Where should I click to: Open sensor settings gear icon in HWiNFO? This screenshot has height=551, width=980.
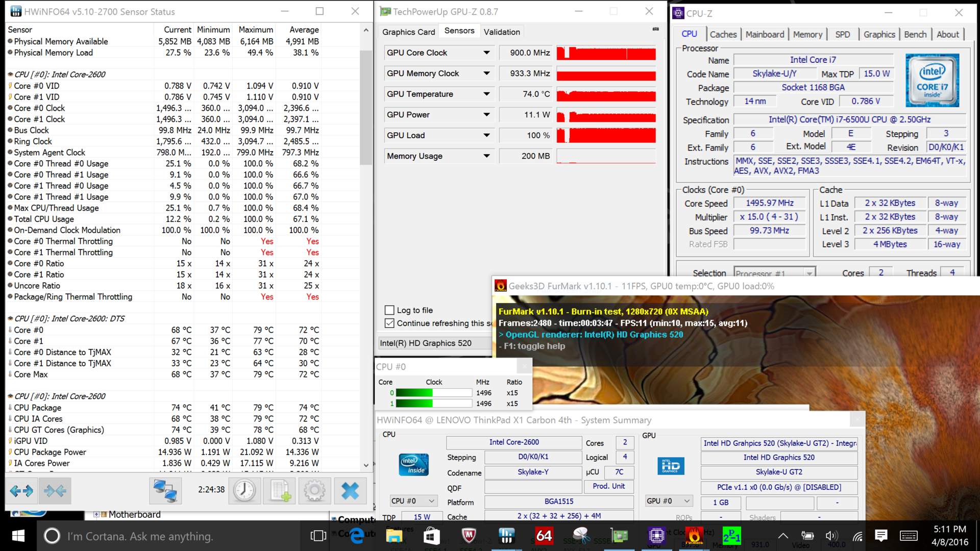click(314, 491)
